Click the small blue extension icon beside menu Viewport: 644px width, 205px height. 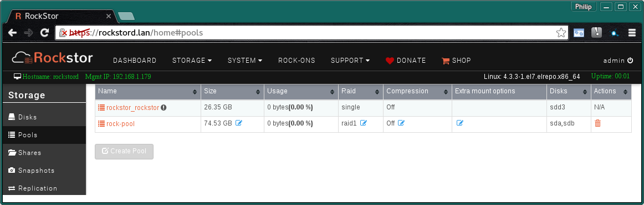pyautogui.click(x=615, y=33)
